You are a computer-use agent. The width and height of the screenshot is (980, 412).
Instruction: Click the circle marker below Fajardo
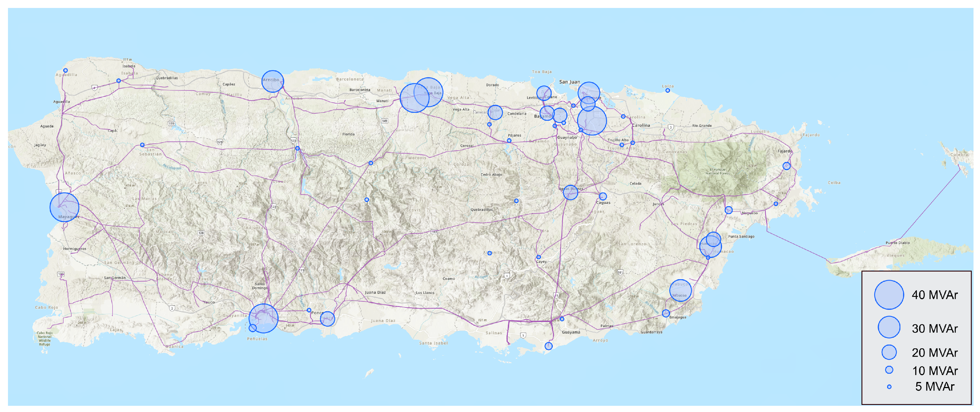point(786,166)
